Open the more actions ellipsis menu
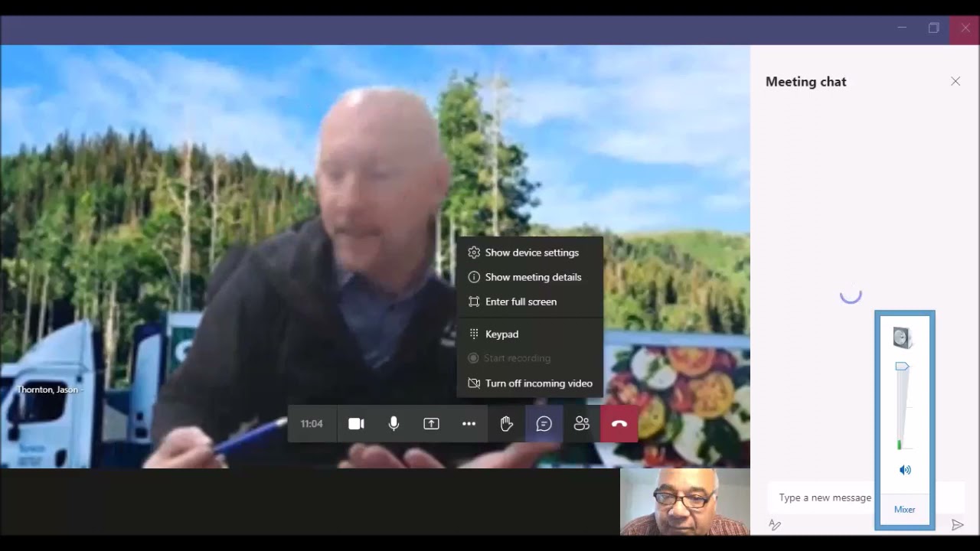980x551 pixels. (469, 424)
